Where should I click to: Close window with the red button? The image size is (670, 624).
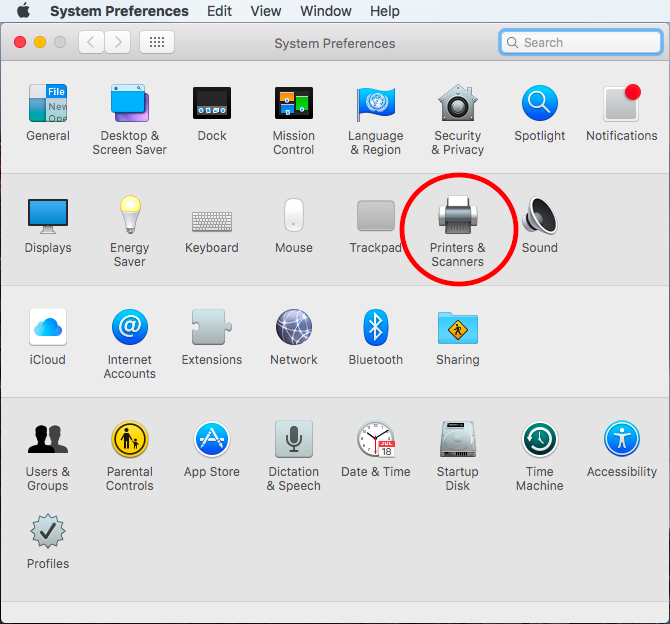point(20,42)
